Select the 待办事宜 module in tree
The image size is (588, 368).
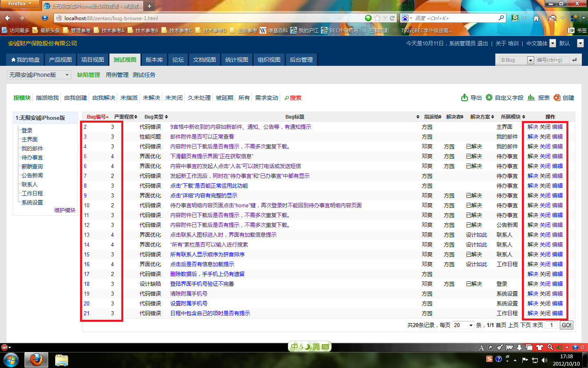(x=32, y=157)
